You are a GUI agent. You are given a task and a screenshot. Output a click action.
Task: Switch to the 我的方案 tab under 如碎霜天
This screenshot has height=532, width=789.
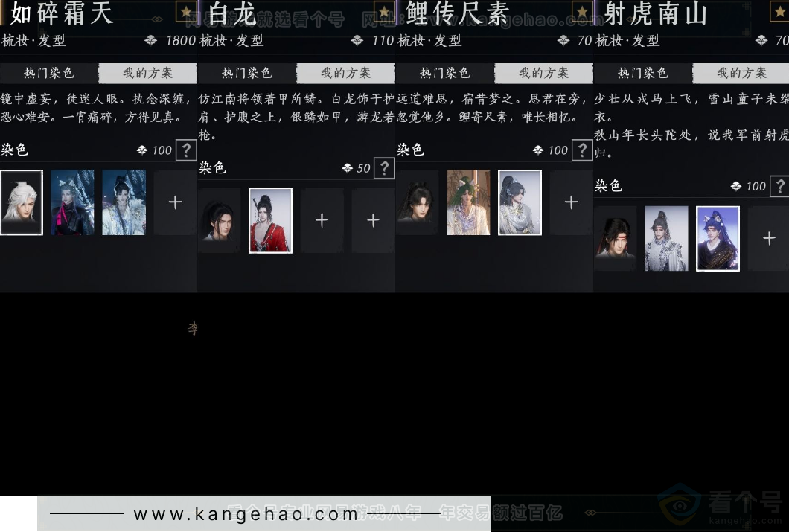pos(147,73)
